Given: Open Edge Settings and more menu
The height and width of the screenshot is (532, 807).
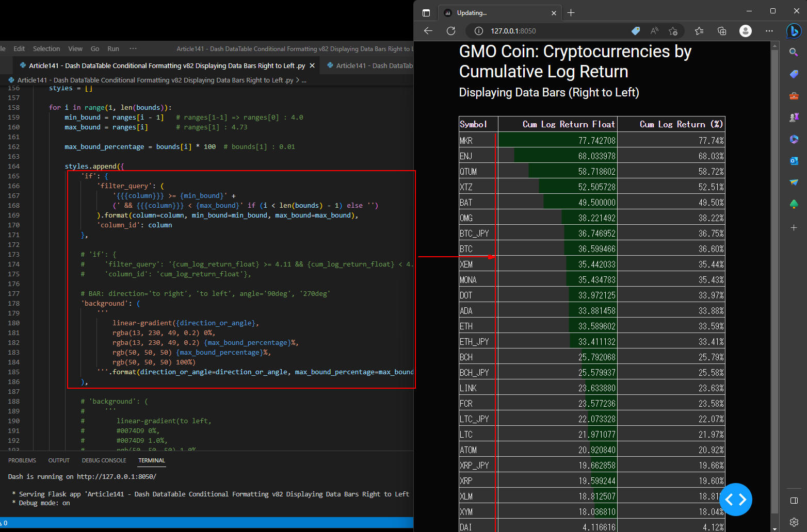Looking at the screenshot, I should [x=769, y=31].
